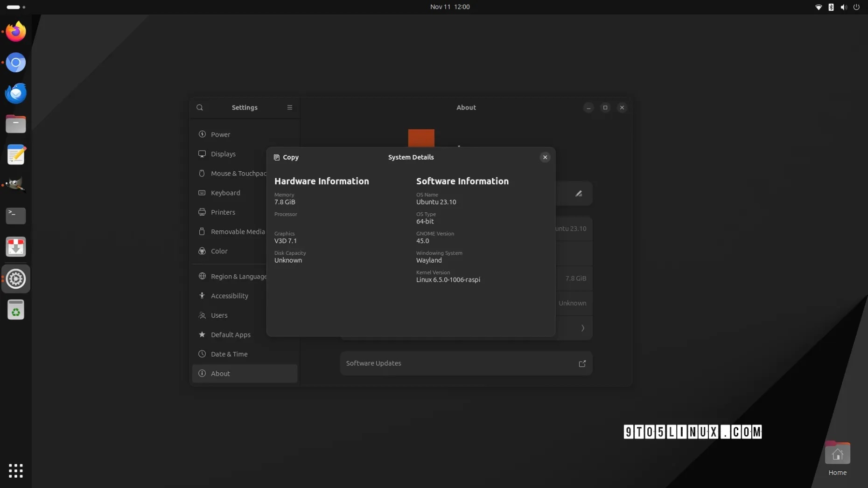Open the power menu icon
868x488 pixels.
(856, 7)
